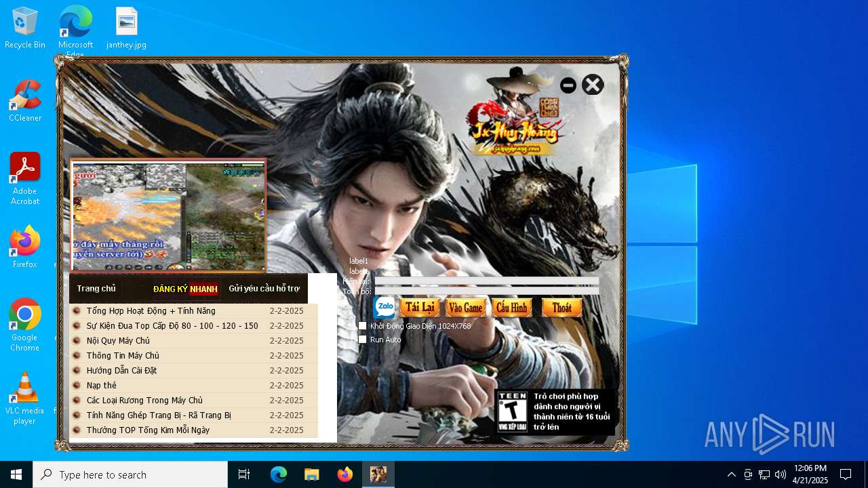
Task: Open Cấu Hình configuration button
Action: (x=511, y=307)
